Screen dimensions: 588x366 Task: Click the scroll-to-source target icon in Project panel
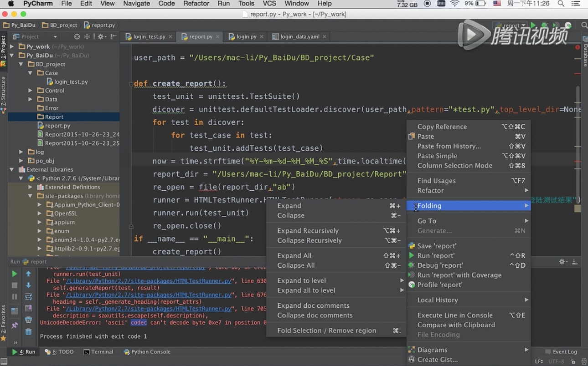coord(77,36)
